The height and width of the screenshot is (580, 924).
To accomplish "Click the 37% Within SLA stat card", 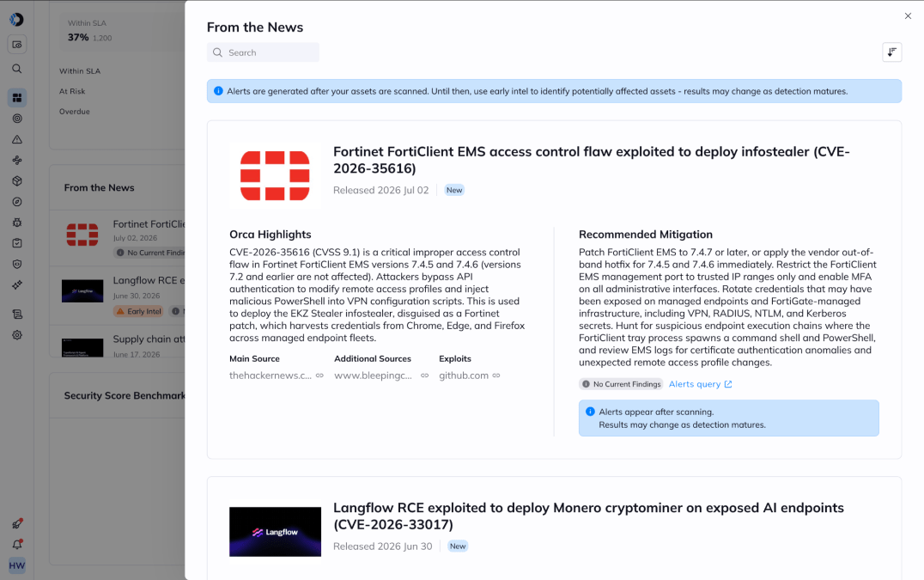I will point(121,31).
